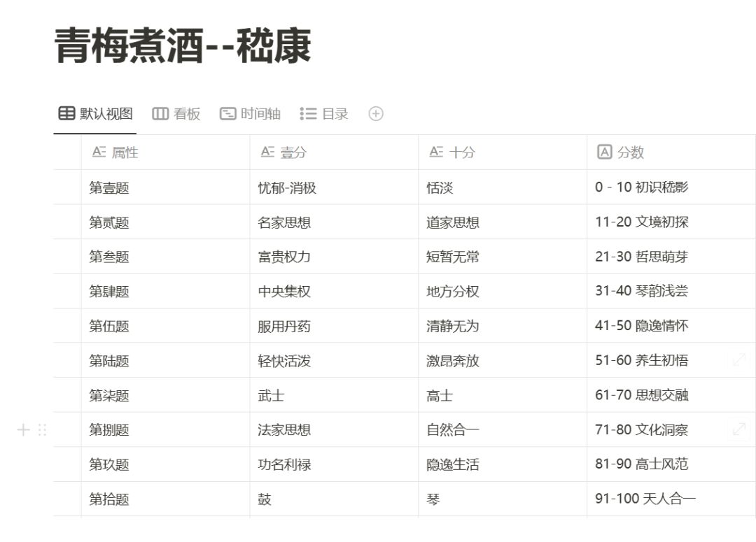Image resolution: width=756 pixels, height=542 pixels.
Task: Click the icon in 分数 column header
Action: [604, 152]
